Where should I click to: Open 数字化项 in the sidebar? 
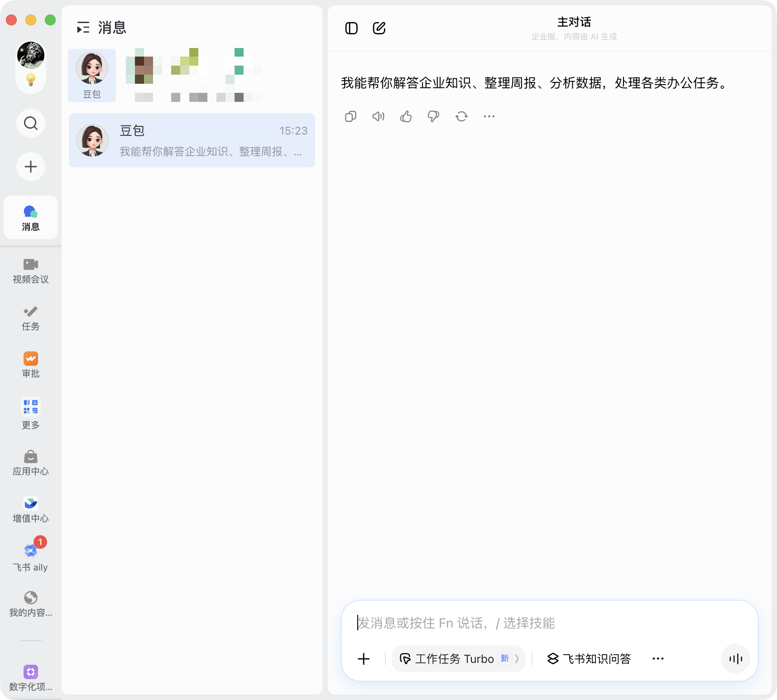pos(31,678)
